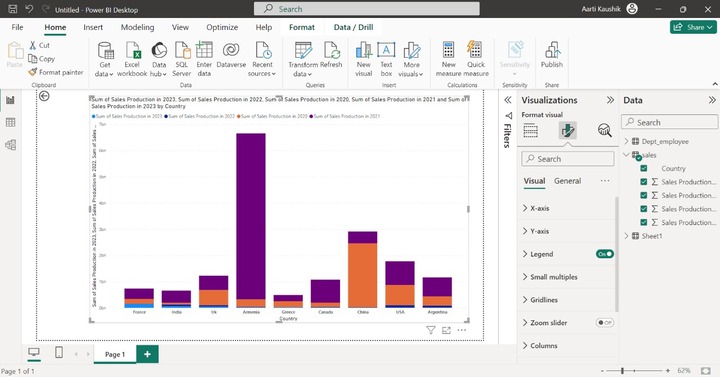Adjust the zoom slider in status bar
Screen dimensions: 720x377
pyautogui.click(x=623, y=371)
